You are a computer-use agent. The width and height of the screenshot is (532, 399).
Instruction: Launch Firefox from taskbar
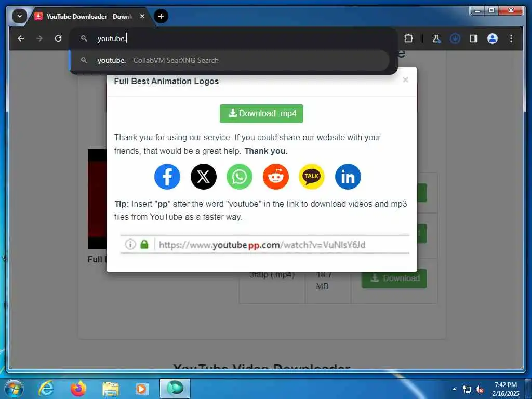click(x=78, y=389)
